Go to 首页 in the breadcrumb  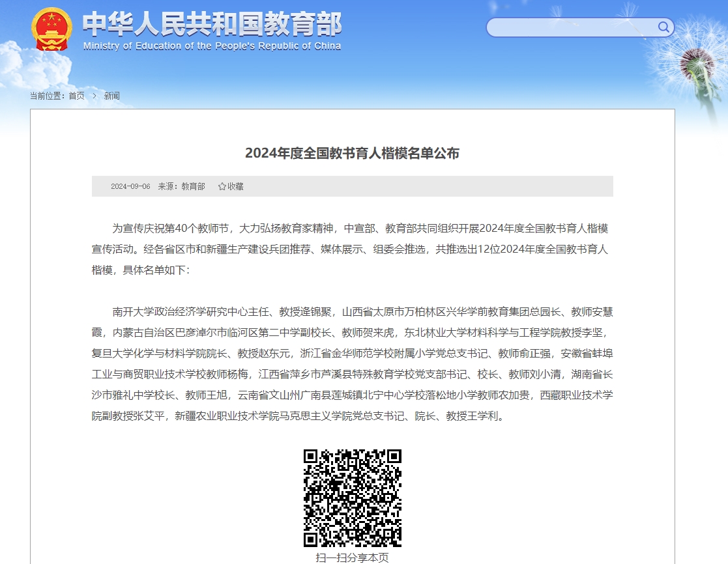pos(76,96)
